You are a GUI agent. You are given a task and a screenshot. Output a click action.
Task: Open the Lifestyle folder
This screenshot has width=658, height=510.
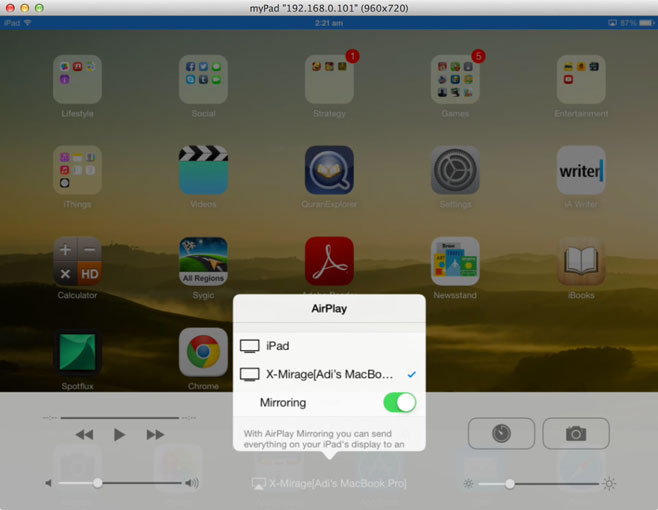[77, 79]
